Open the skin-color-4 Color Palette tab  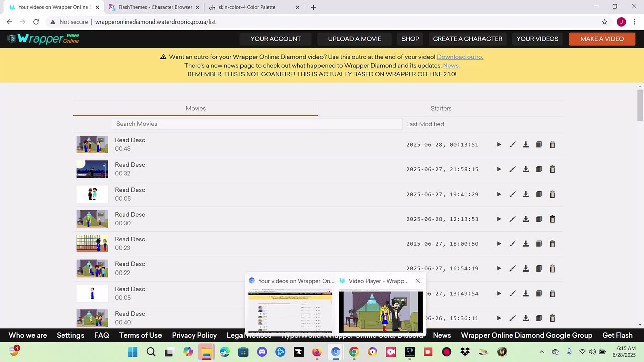[255, 7]
